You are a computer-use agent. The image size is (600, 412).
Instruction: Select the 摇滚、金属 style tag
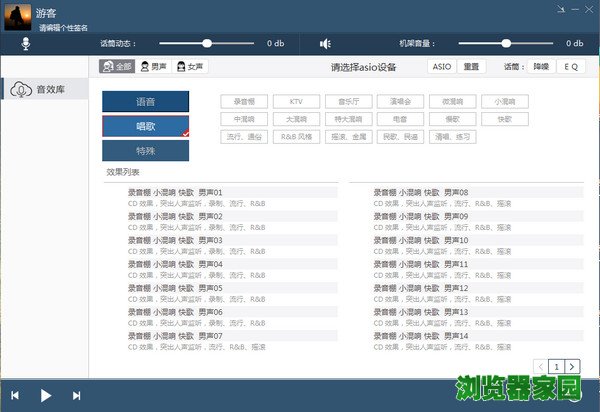(x=349, y=137)
